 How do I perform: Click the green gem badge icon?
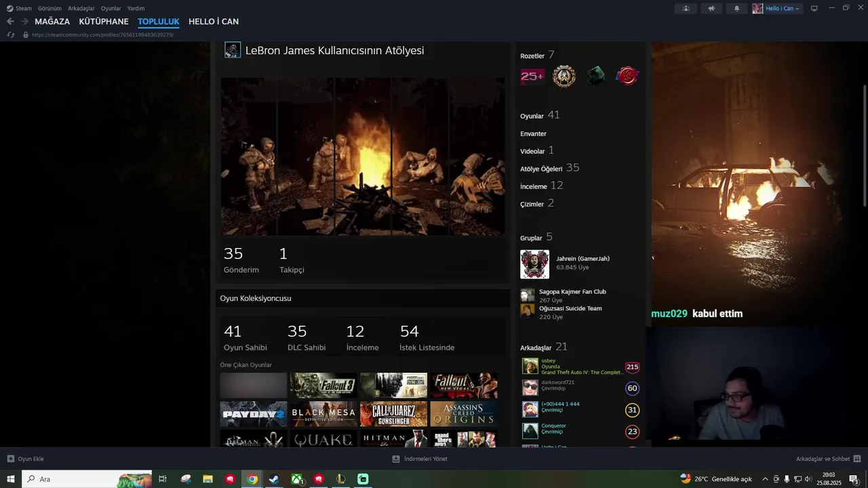click(595, 77)
